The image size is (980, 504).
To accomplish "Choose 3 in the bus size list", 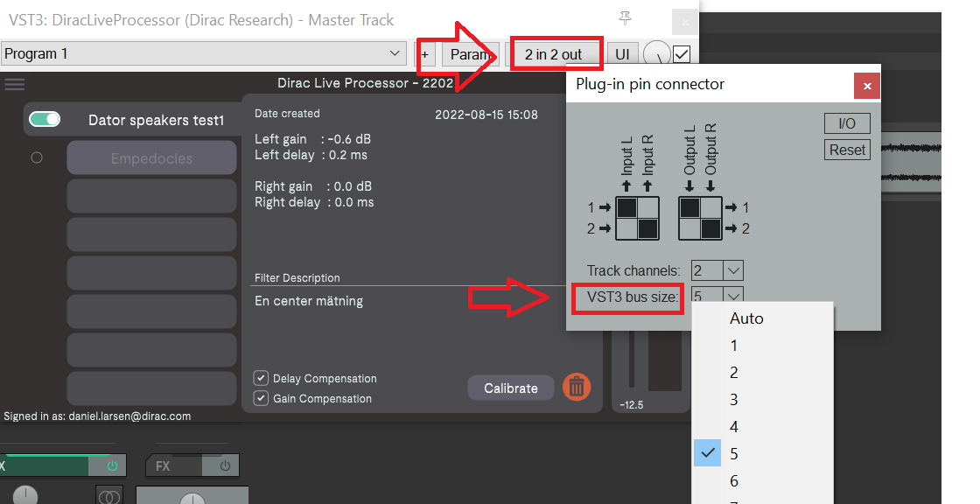I will 763,400.
